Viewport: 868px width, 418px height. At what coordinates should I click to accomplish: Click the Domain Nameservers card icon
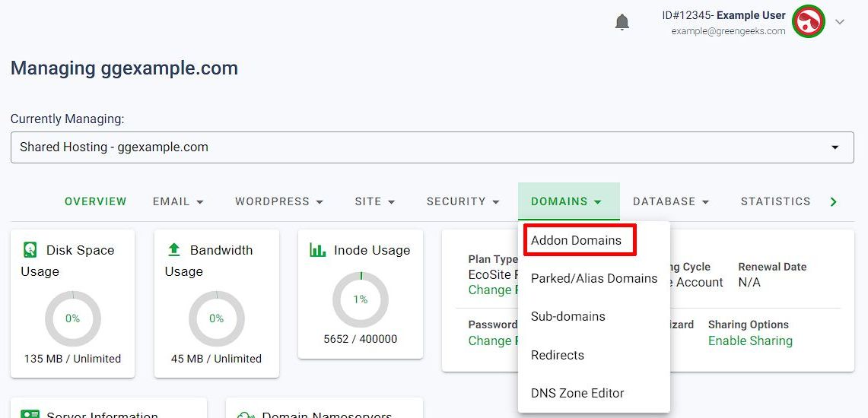click(x=245, y=414)
